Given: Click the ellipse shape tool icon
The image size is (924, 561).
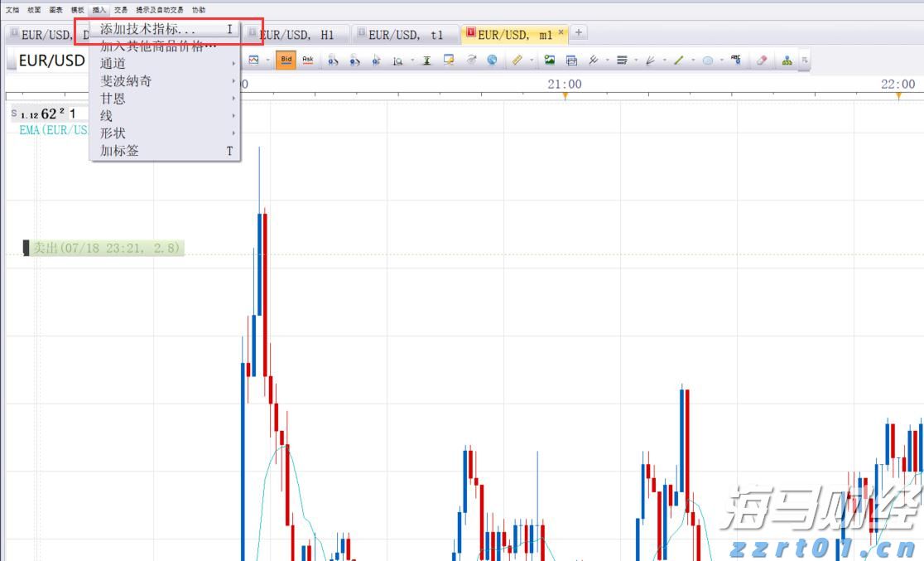Looking at the screenshot, I should (x=708, y=60).
